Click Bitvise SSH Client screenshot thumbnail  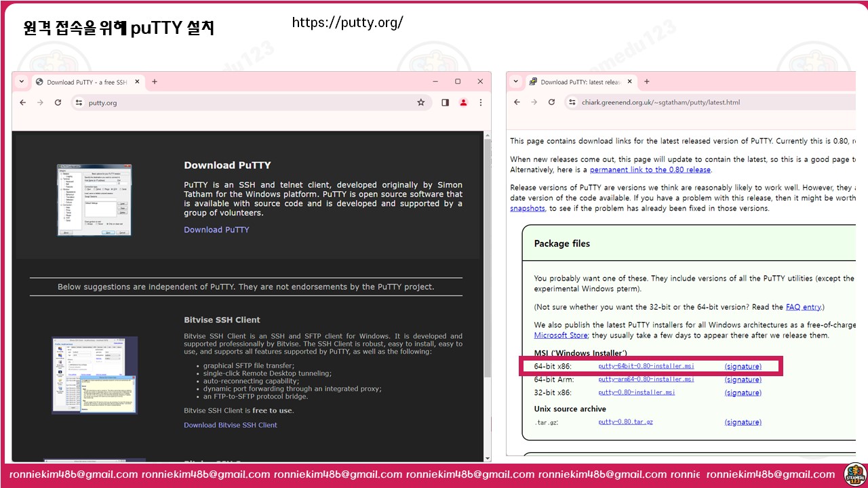coord(95,375)
